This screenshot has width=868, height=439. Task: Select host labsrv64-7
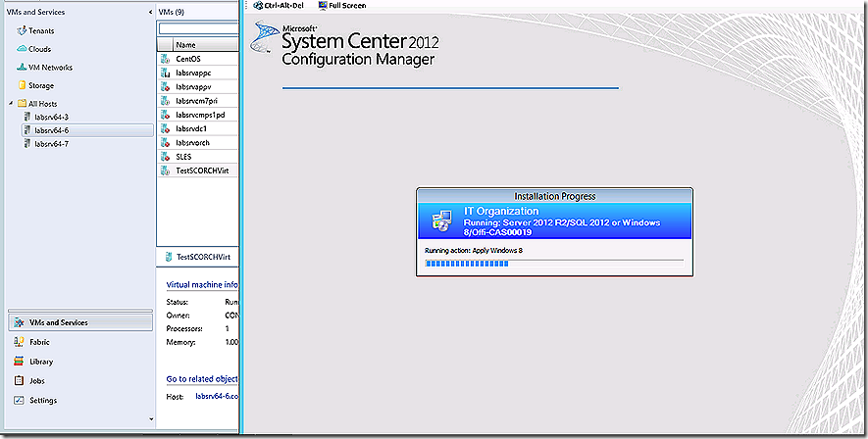coord(51,144)
